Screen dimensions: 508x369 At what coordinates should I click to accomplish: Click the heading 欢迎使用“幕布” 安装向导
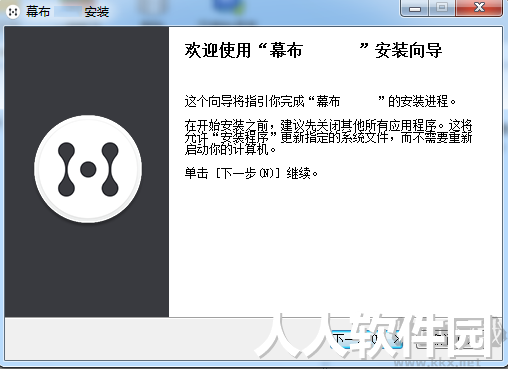coord(313,51)
